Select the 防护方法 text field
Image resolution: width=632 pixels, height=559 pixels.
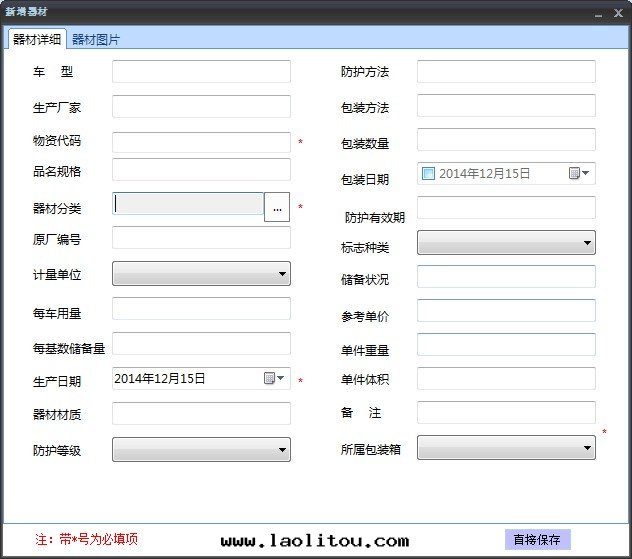tap(505, 72)
